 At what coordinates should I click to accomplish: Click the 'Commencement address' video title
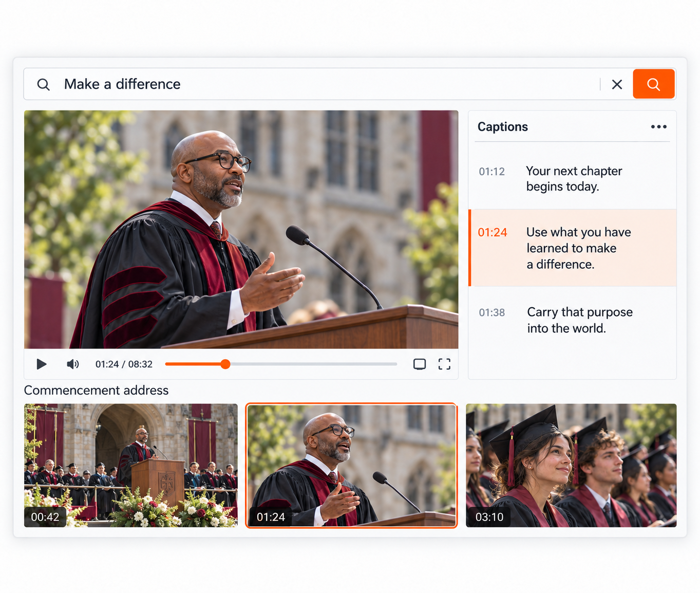tap(96, 391)
